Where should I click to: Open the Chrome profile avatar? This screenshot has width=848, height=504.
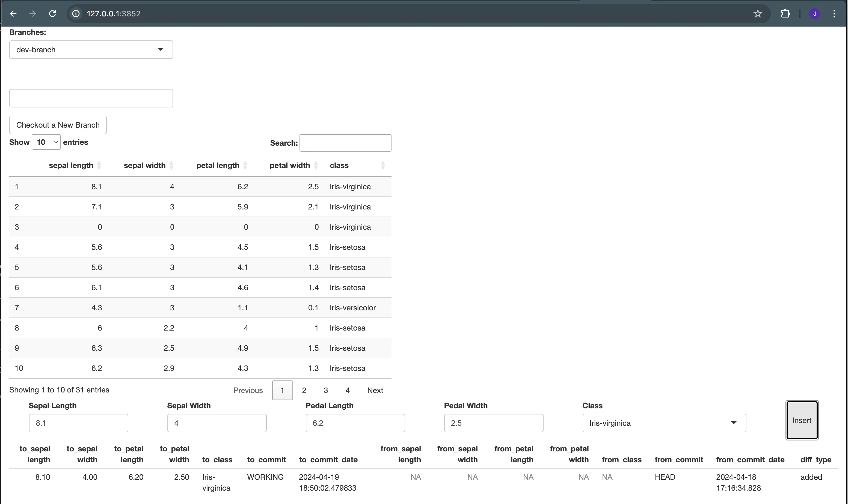click(x=814, y=14)
